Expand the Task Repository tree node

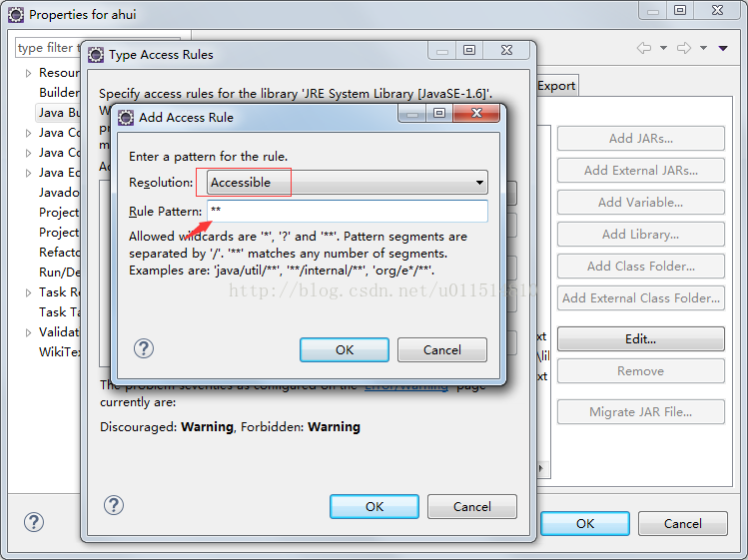coord(28,292)
